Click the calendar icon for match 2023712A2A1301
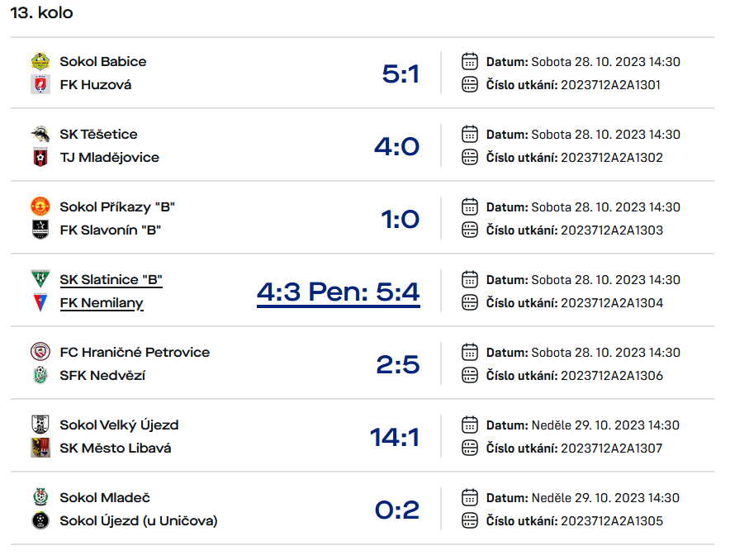The width and height of the screenshot is (730, 560). 470,61
